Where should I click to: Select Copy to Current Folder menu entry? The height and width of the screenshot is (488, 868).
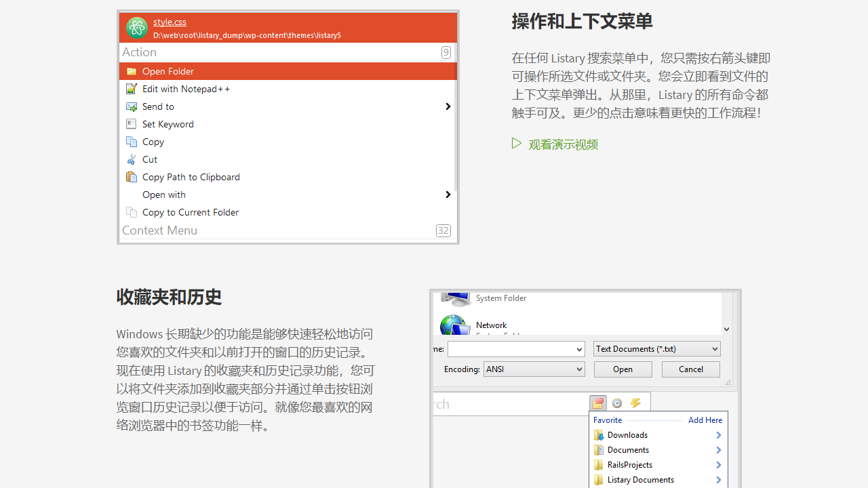pyautogui.click(x=190, y=212)
